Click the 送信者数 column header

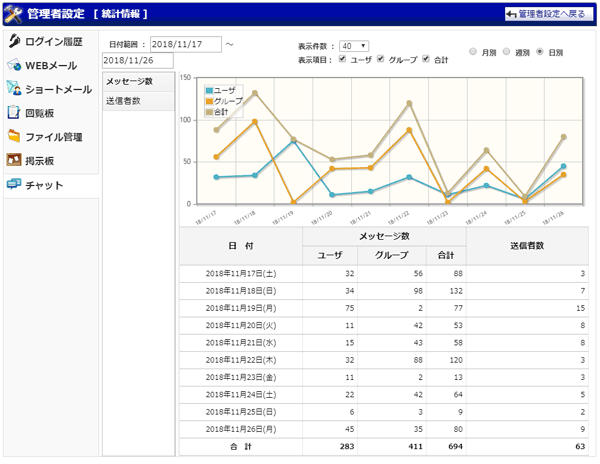tap(527, 246)
